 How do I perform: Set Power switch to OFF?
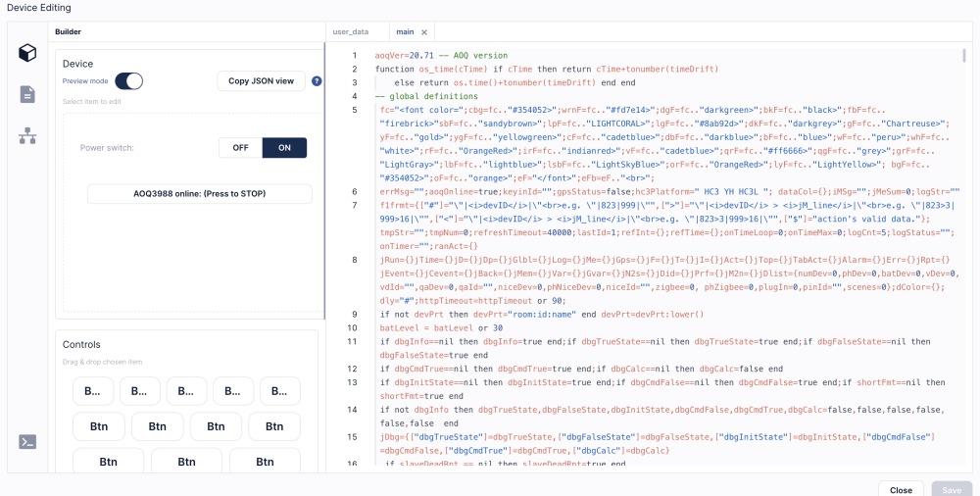pyautogui.click(x=241, y=148)
